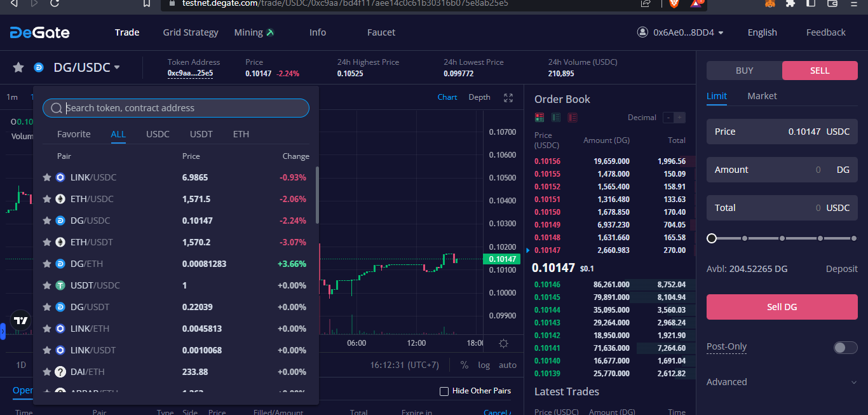
Task: Select the Favorite pairs tab
Action: [74, 134]
